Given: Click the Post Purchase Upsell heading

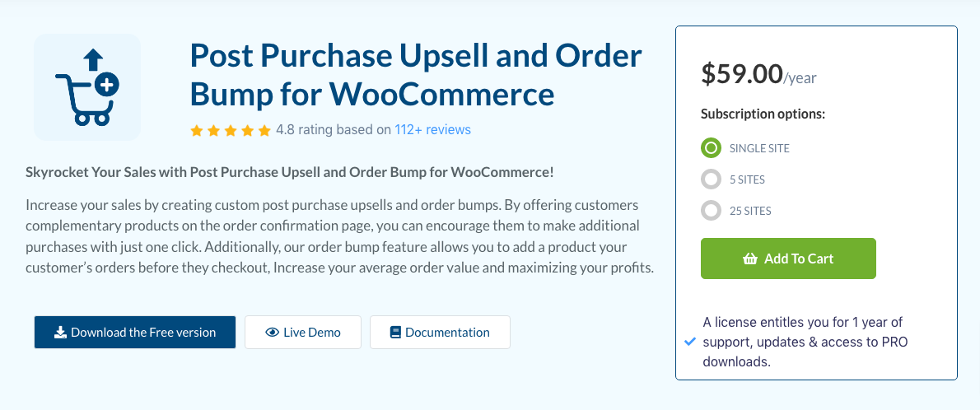Looking at the screenshot, I should 416,75.
